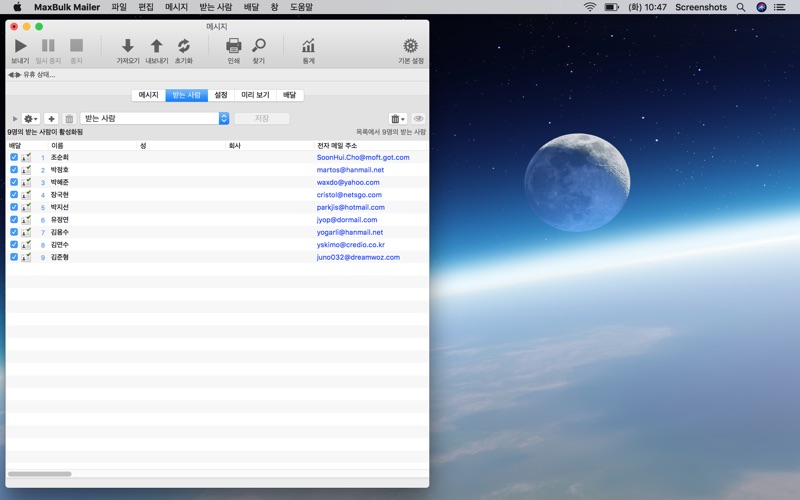Uncheck delivery for 조순희
The image size is (800, 500).
(14, 157)
